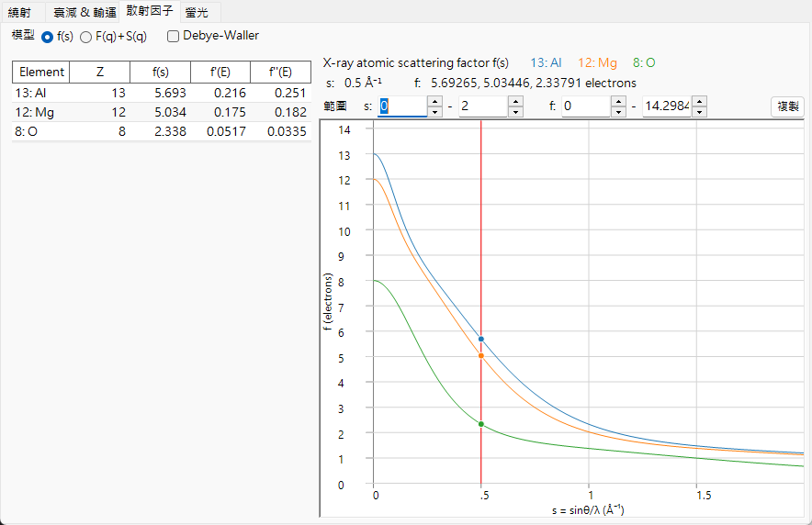This screenshot has height=525, width=812.
Task: Increase the s minimum value with up arrow
Action: click(x=435, y=101)
